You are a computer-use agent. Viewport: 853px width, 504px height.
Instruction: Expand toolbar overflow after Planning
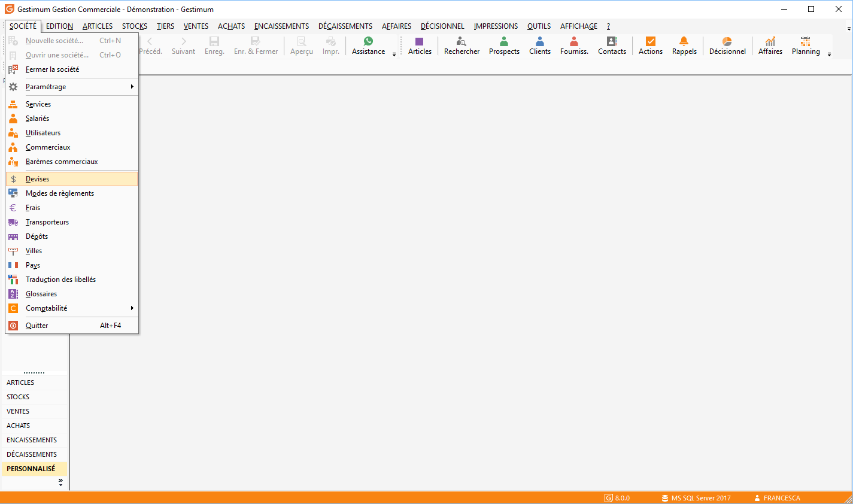(829, 54)
